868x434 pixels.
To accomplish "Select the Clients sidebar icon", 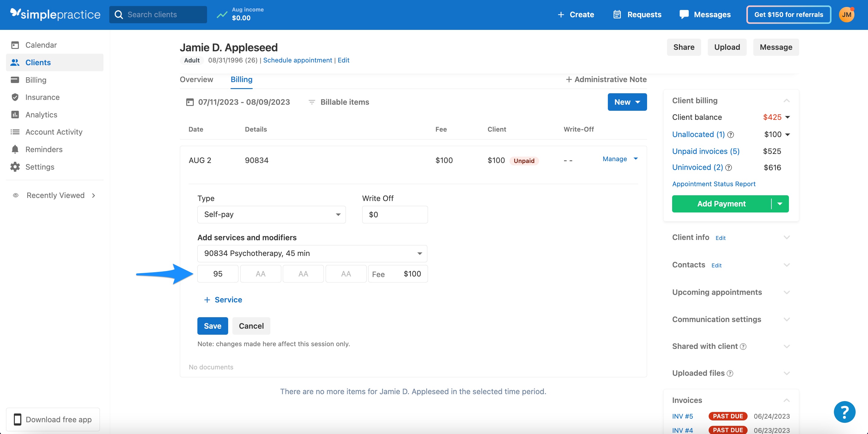I will tap(15, 62).
